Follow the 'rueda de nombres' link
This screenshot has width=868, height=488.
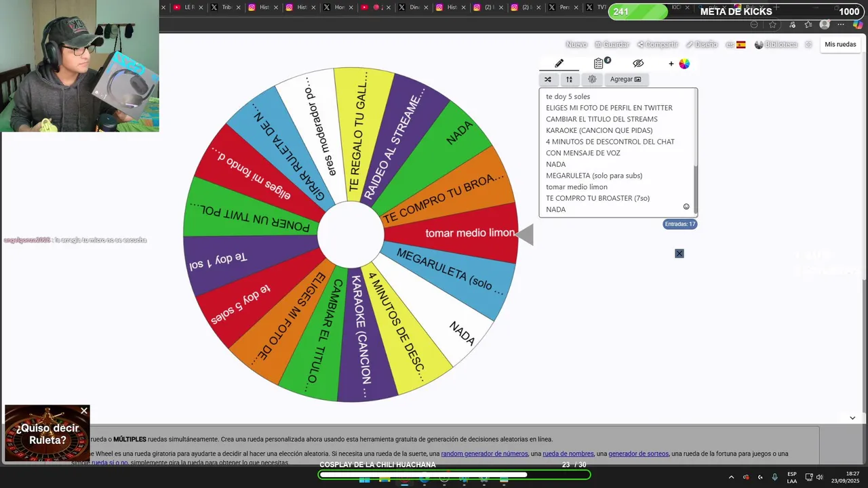click(x=568, y=453)
